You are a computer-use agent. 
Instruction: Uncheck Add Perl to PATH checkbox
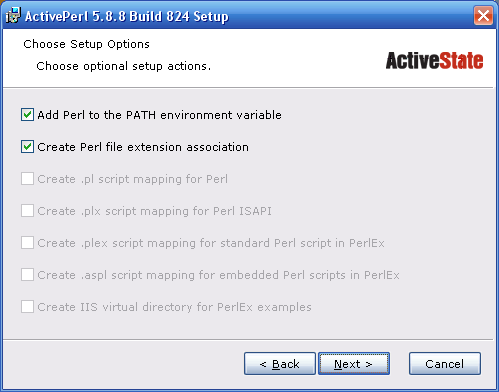[27, 115]
